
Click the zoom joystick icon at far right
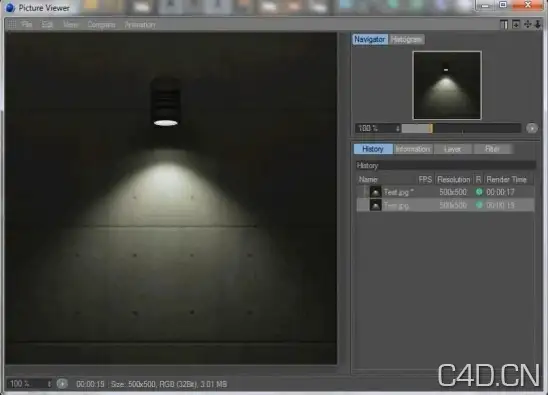tap(538, 24)
